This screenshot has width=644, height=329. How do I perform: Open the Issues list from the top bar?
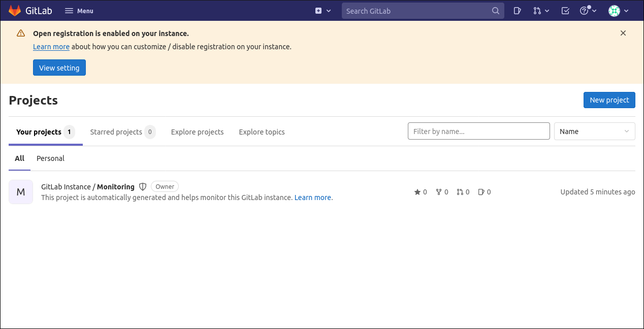tap(517, 10)
